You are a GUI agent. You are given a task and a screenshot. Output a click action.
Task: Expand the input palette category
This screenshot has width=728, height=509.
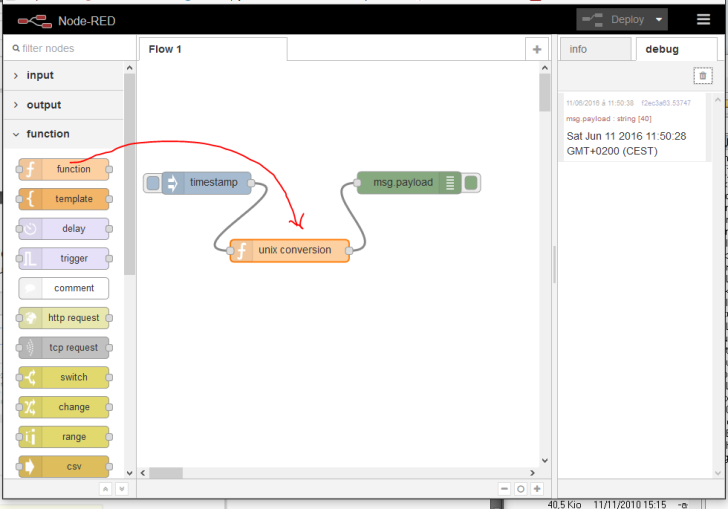point(64,75)
